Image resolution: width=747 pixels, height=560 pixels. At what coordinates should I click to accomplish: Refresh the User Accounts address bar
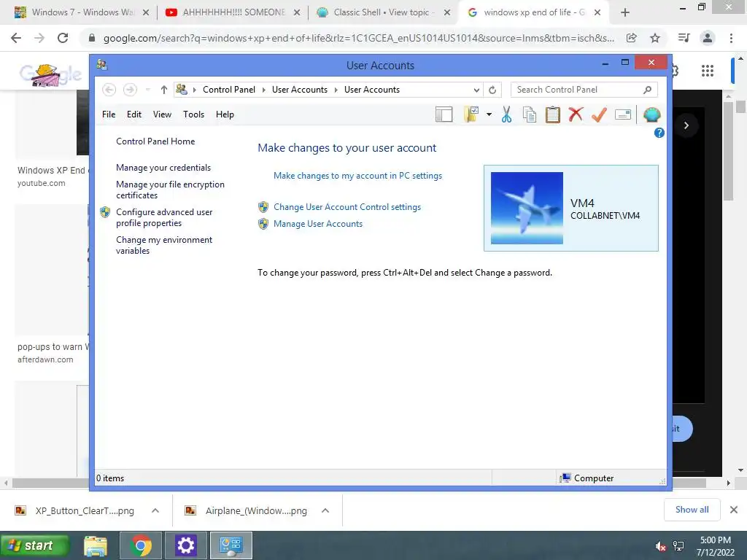coord(492,90)
